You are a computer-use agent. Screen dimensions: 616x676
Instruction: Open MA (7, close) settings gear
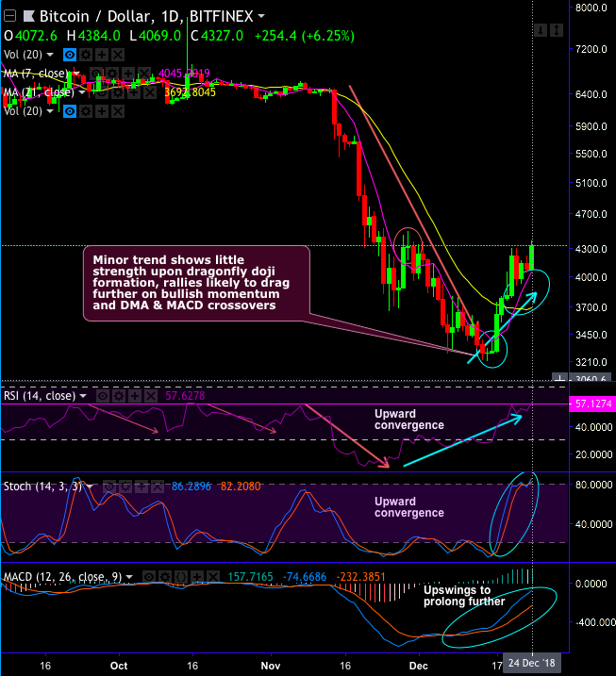(112, 74)
